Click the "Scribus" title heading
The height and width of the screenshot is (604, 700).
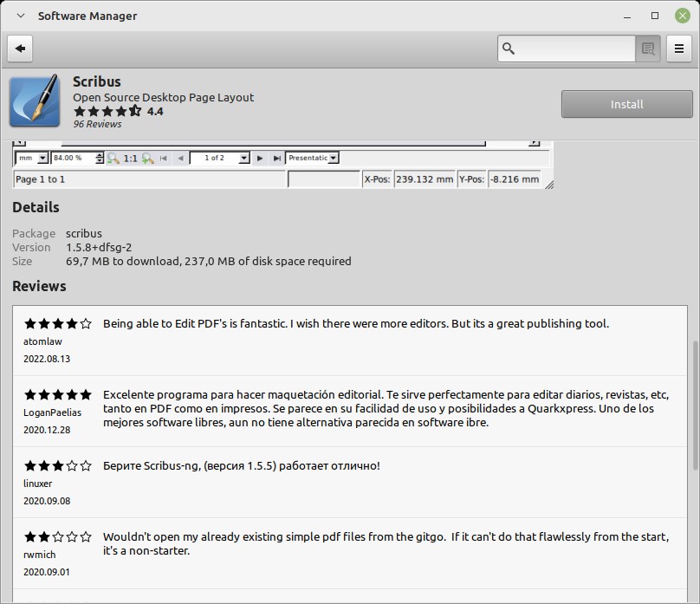(97, 81)
